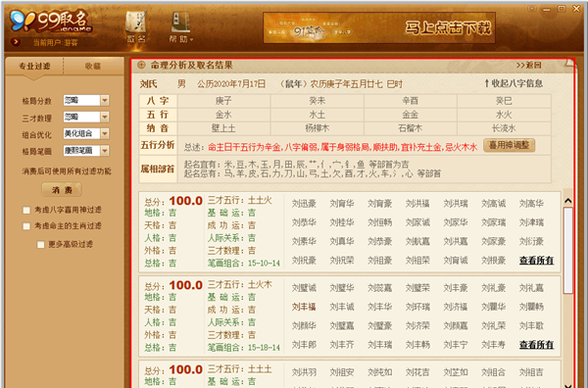Click the results scrollbar up arrow

(568, 201)
